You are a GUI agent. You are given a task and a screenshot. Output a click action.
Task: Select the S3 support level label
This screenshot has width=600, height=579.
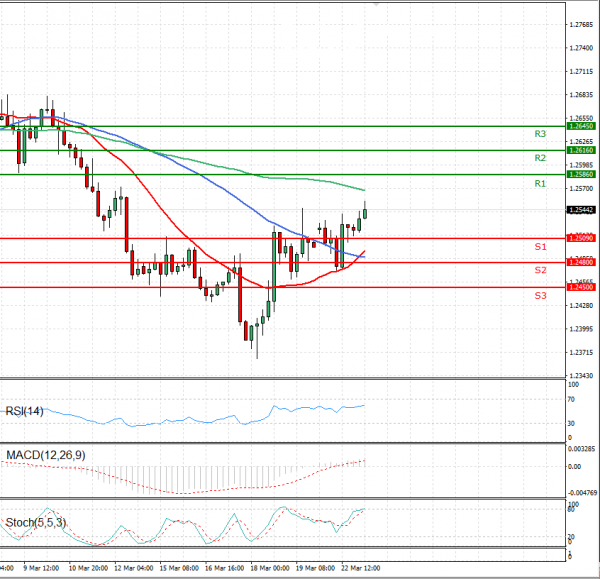pyautogui.click(x=539, y=296)
